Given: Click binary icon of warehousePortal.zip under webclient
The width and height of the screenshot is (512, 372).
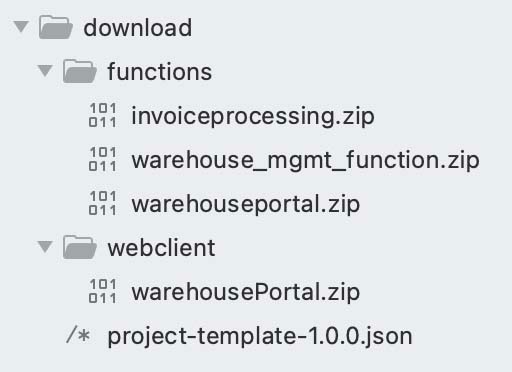Looking at the screenshot, I should [103, 291].
